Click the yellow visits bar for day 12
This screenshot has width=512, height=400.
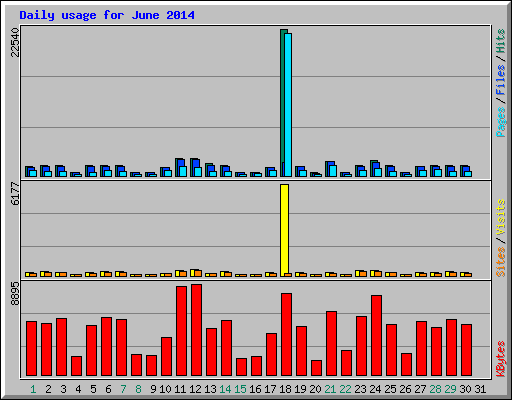[193, 273]
